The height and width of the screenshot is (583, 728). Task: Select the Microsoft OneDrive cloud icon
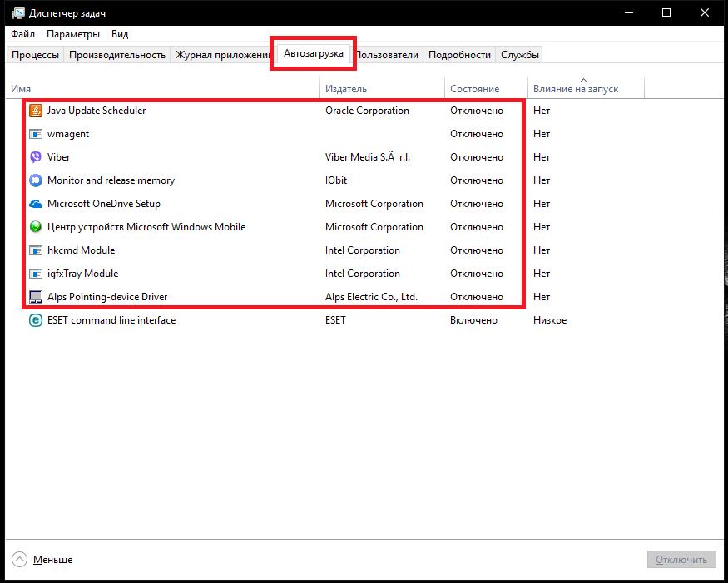(35, 203)
